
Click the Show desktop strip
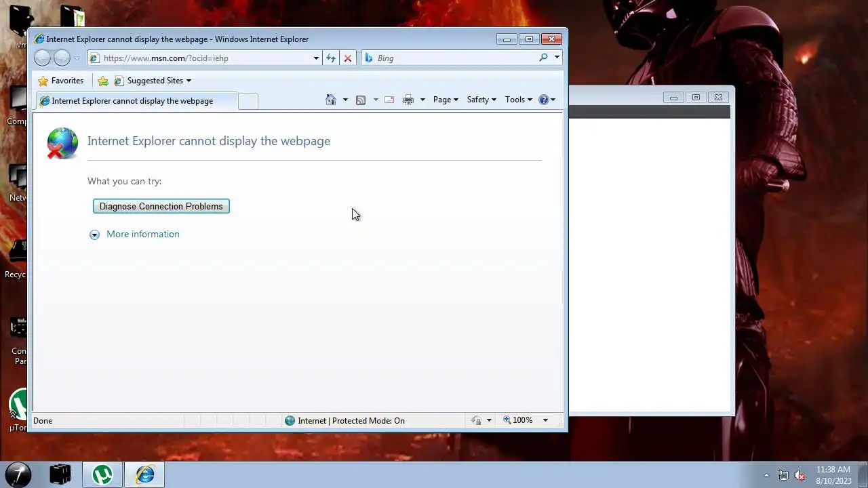(x=863, y=474)
